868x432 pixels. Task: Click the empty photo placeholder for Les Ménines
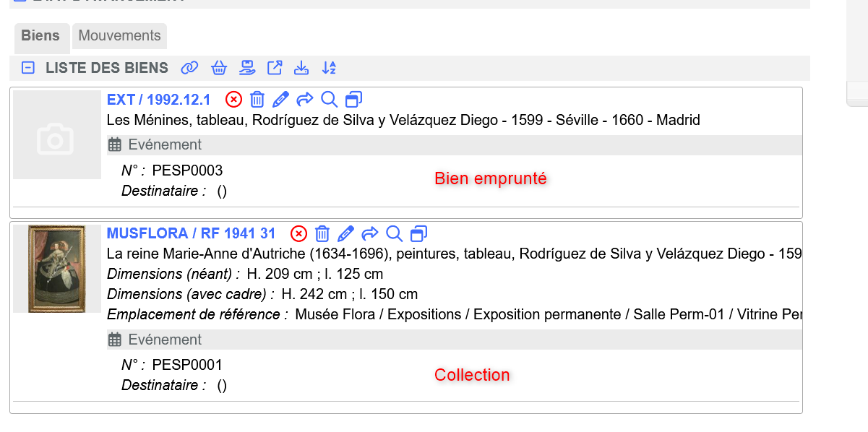[x=56, y=135]
